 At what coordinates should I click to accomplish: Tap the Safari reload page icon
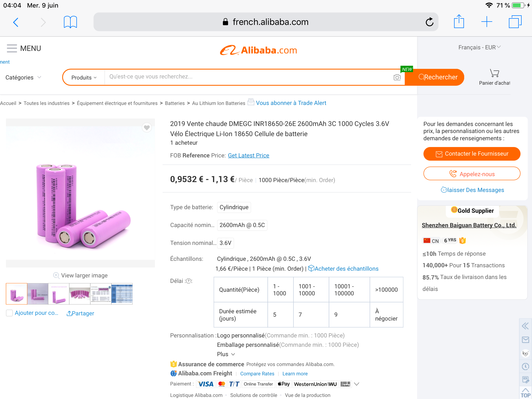tap(429, 22)
